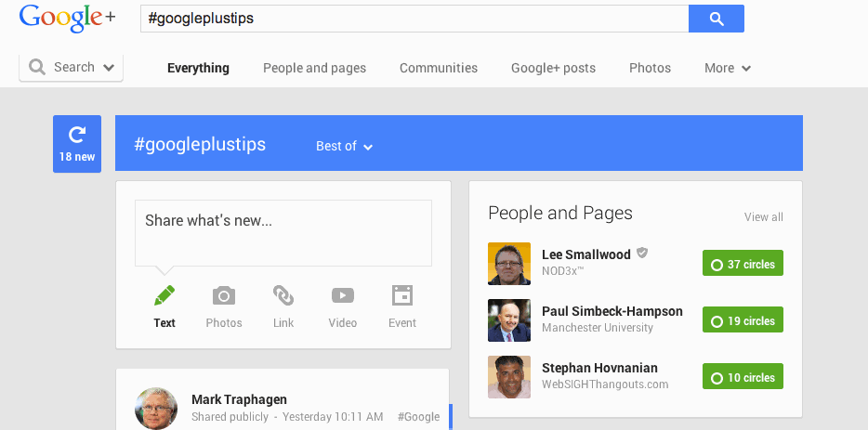
Task: Attach a link with the chain icon
Action: (283, 295)
